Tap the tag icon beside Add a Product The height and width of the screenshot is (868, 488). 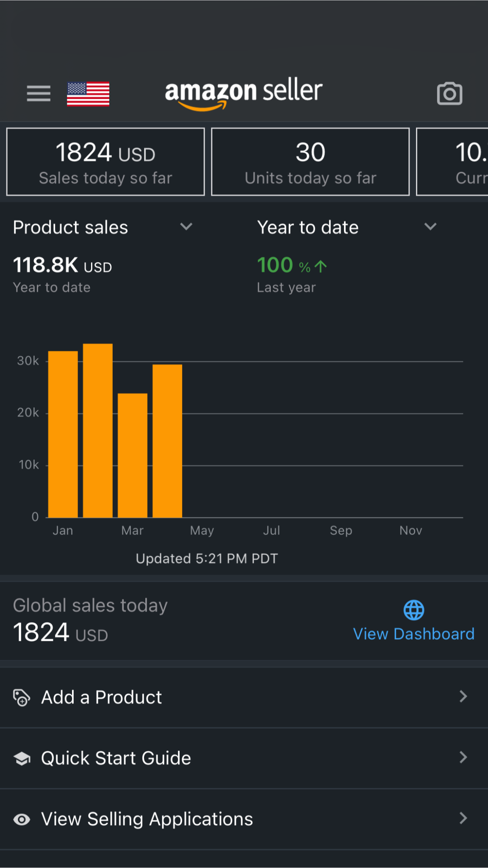tap(22, 697)
